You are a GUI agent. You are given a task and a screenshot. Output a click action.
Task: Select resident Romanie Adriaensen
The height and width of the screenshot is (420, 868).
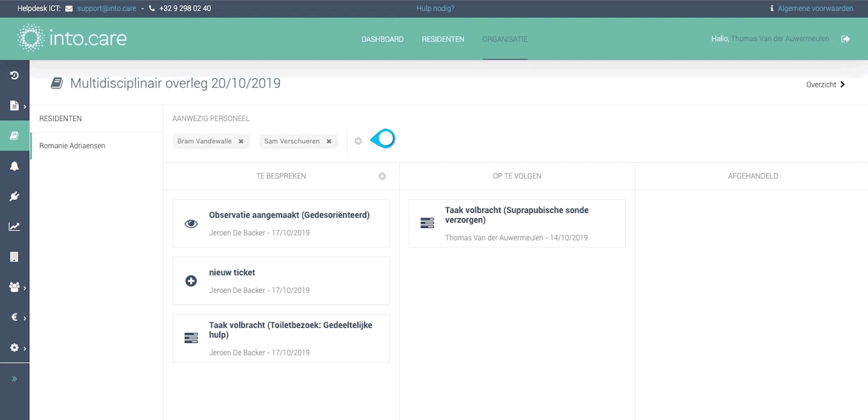[72, 146]
